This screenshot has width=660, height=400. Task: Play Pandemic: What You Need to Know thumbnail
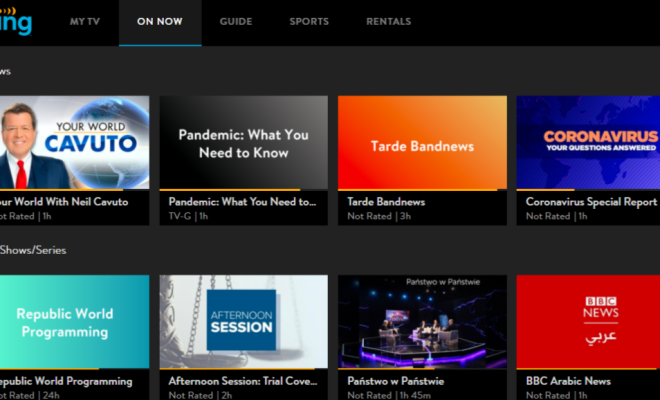click(x=244, y=142)
